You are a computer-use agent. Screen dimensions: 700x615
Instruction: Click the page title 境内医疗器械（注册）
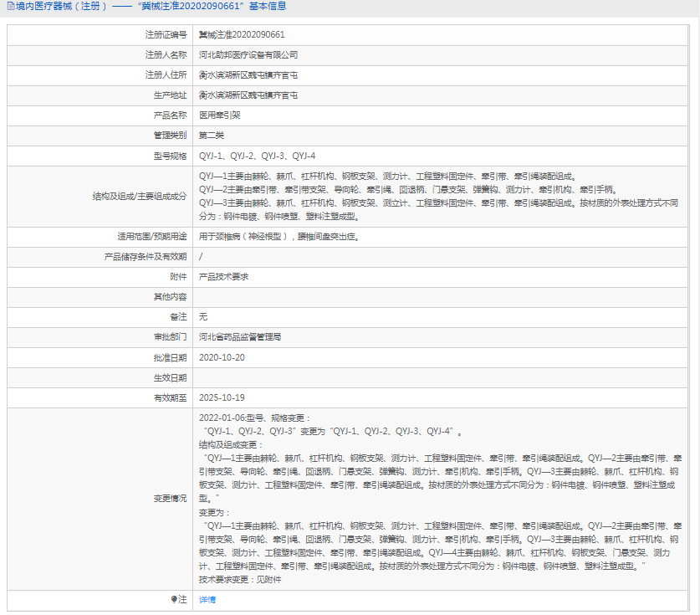62,6
